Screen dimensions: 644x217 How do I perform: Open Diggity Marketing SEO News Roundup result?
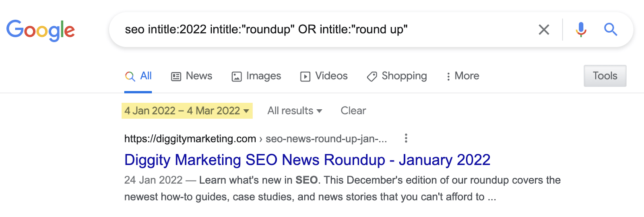(x=307, y=160)
